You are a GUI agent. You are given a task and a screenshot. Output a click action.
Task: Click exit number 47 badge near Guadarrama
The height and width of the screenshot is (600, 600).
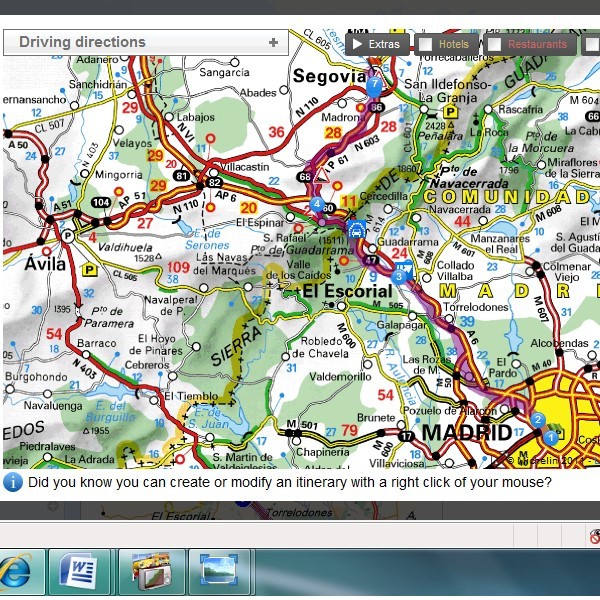click(370, 261)
